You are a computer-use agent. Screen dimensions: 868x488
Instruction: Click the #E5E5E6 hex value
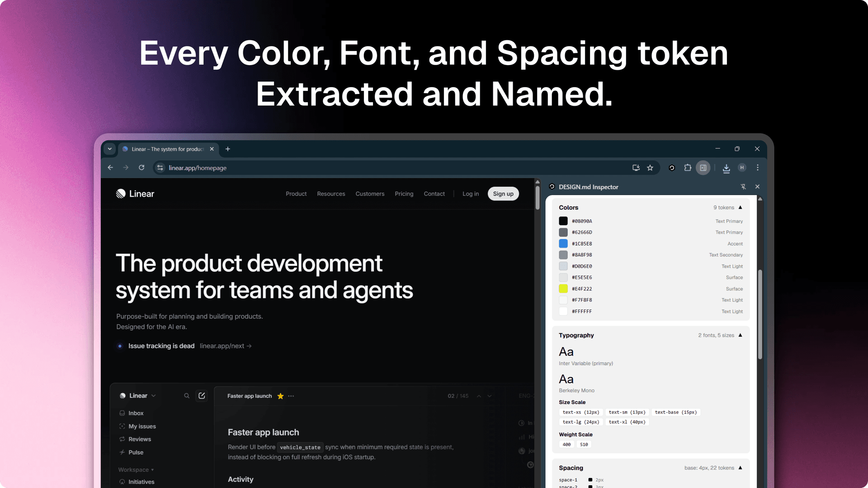(x=582, y=277)
